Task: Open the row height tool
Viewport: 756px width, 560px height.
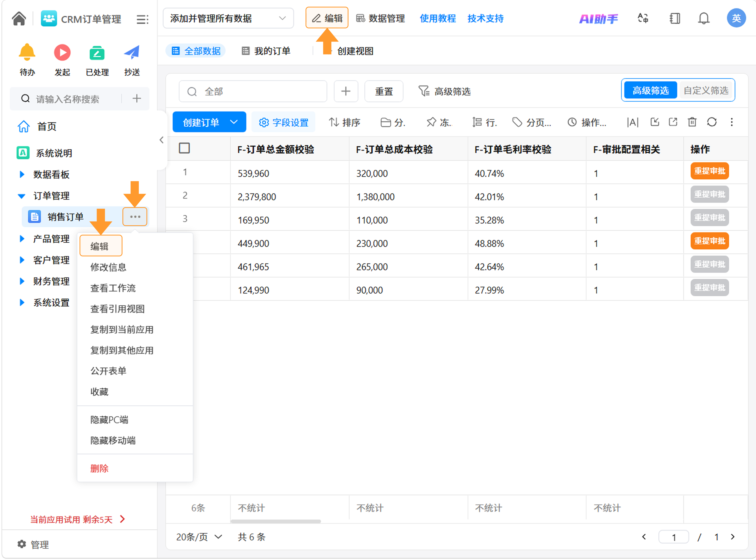Action: [x=485, y=122]
